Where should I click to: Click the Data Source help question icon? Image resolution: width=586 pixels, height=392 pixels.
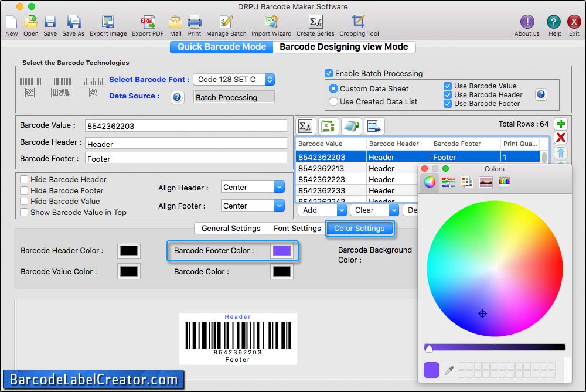177,97
